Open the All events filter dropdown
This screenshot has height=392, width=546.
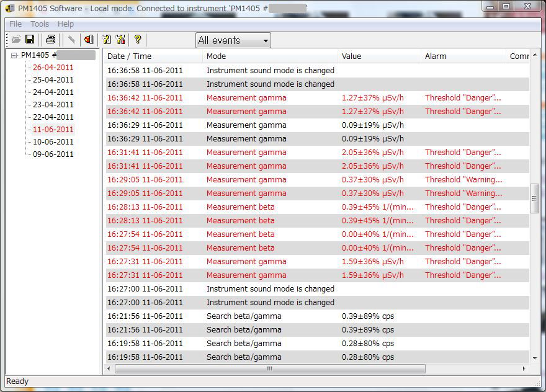tap(233, 40)
